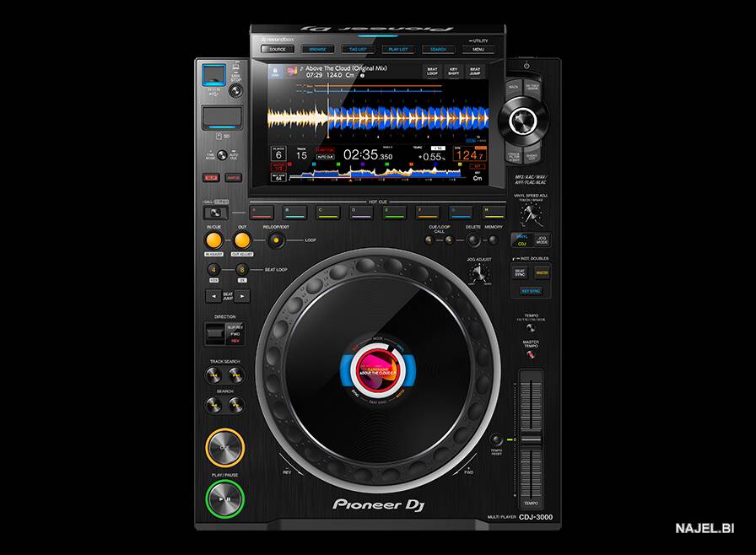Turn the JOG ADJUST knob
The image size is (756, 555).
click(x=479, y=274)
